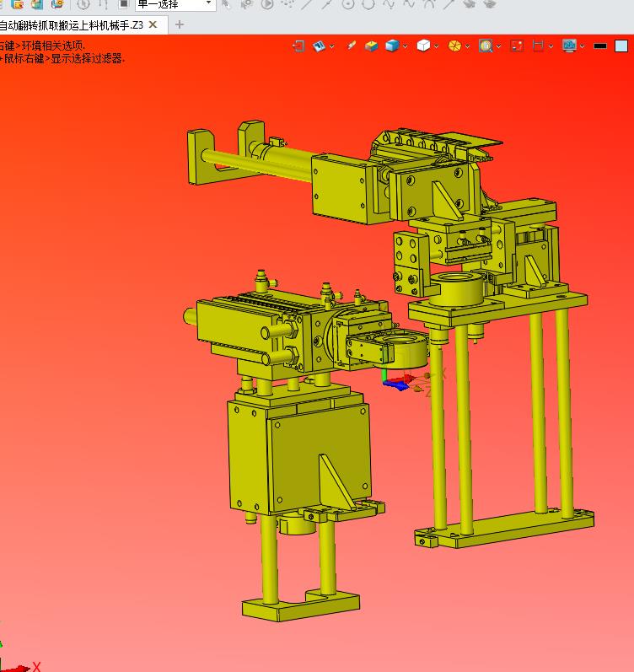Close the 自动翻转抓取搬运上料机械手.Z3 document tab

point(153,24)
